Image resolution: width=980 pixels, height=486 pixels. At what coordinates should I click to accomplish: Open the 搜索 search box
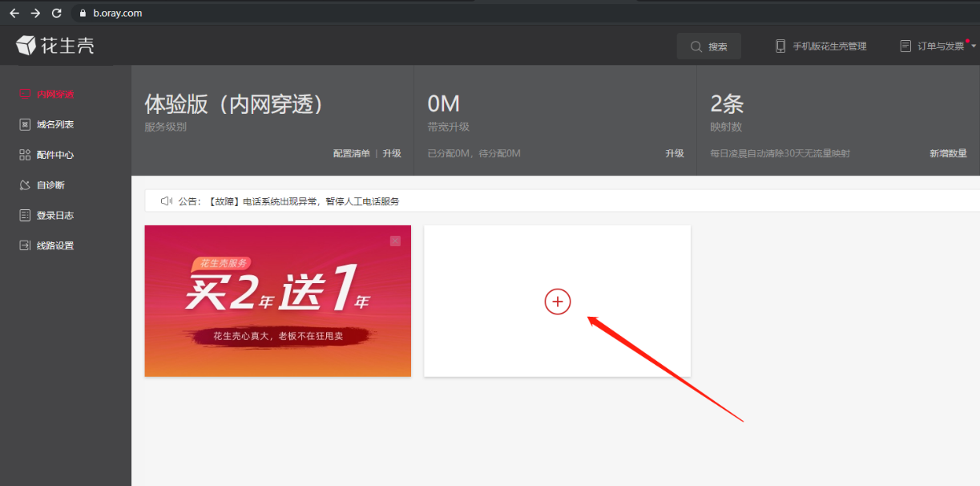(x=708, y=47)
